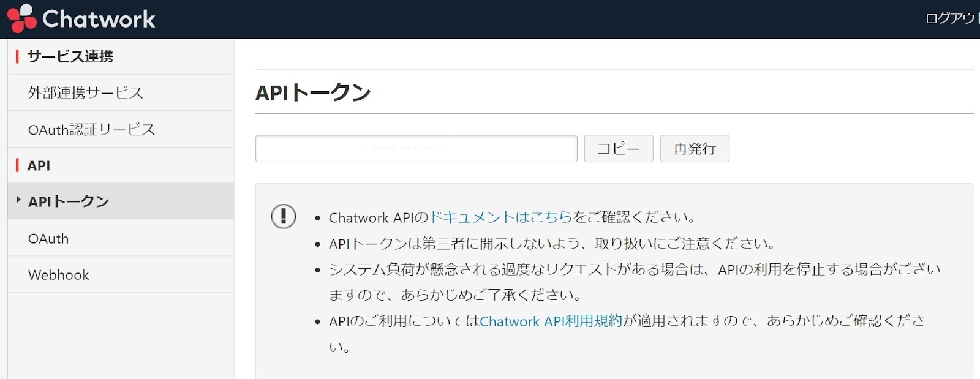Click the 再発行 button
Screen dimensions: 980x379
click(x=695, y=149)
